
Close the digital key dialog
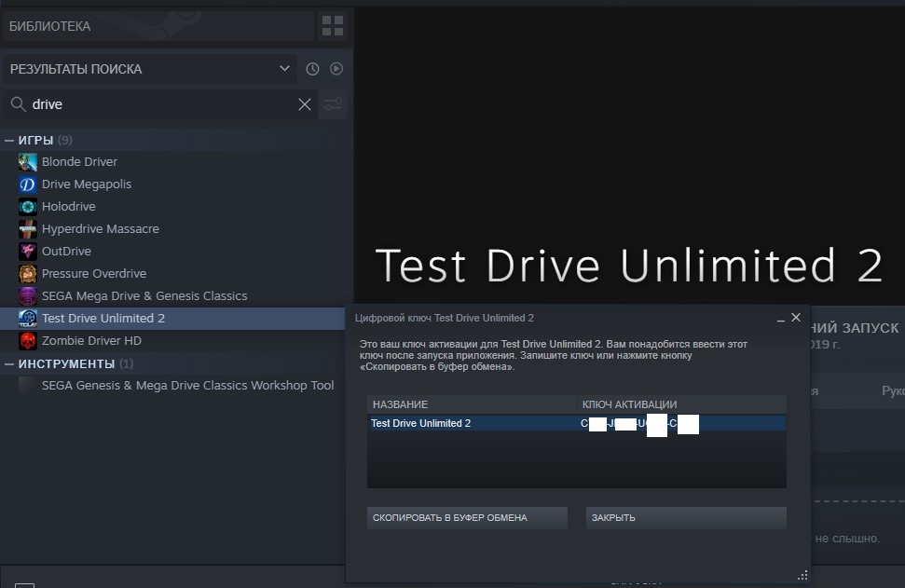pos(796,318)
